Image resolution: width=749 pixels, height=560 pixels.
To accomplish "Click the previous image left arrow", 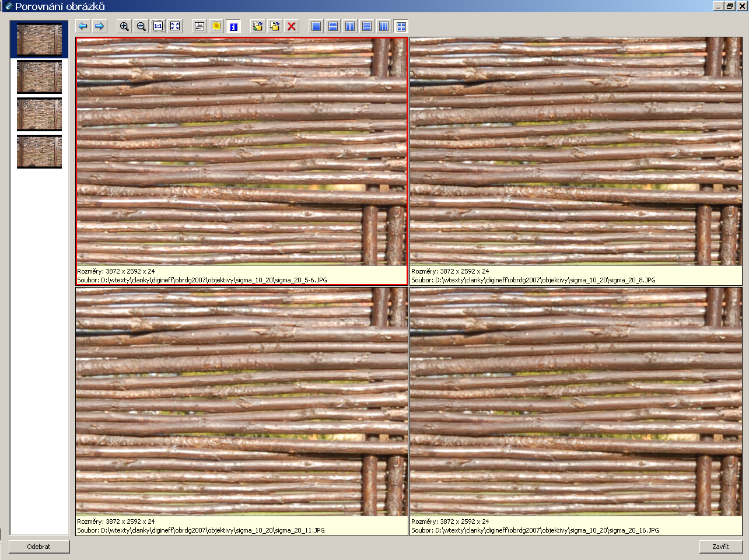I will pyautogui.click(x=83, y=26).
